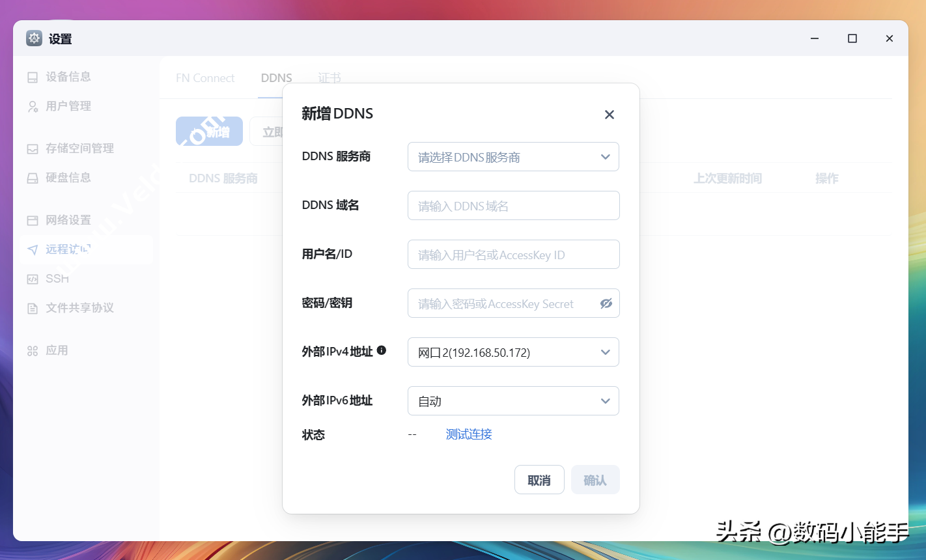The image size is (926, 560).
Task: Click the remote access paper-plane icon
Action: point(33,250)
